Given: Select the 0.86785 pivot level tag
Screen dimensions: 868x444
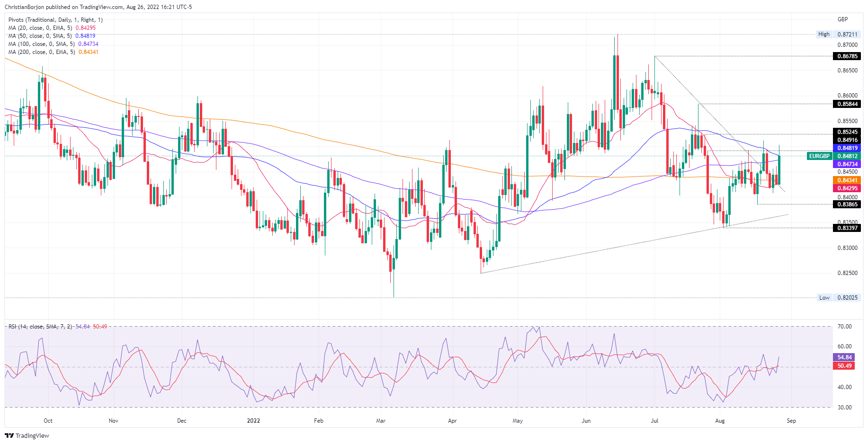Looking at the screenshot, I should coord(847,56).
